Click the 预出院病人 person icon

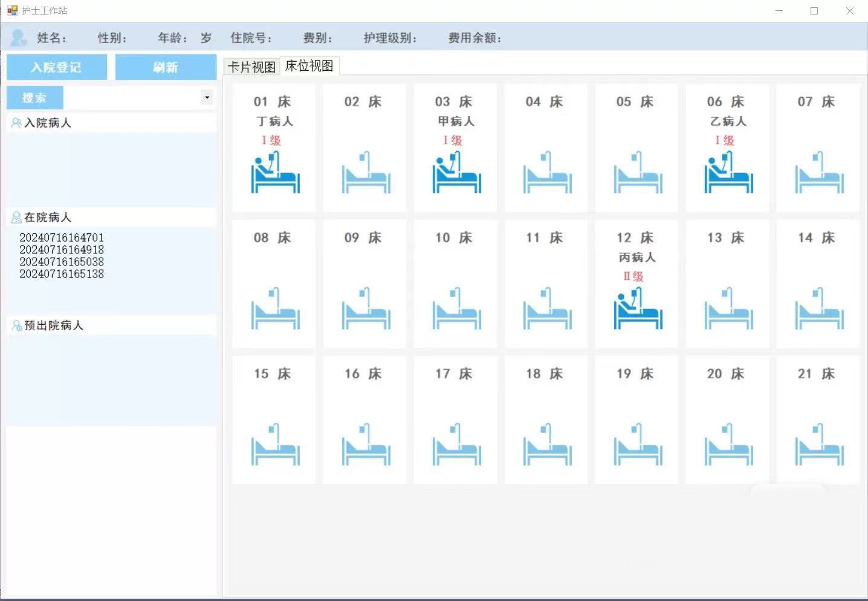coord(16,325)
